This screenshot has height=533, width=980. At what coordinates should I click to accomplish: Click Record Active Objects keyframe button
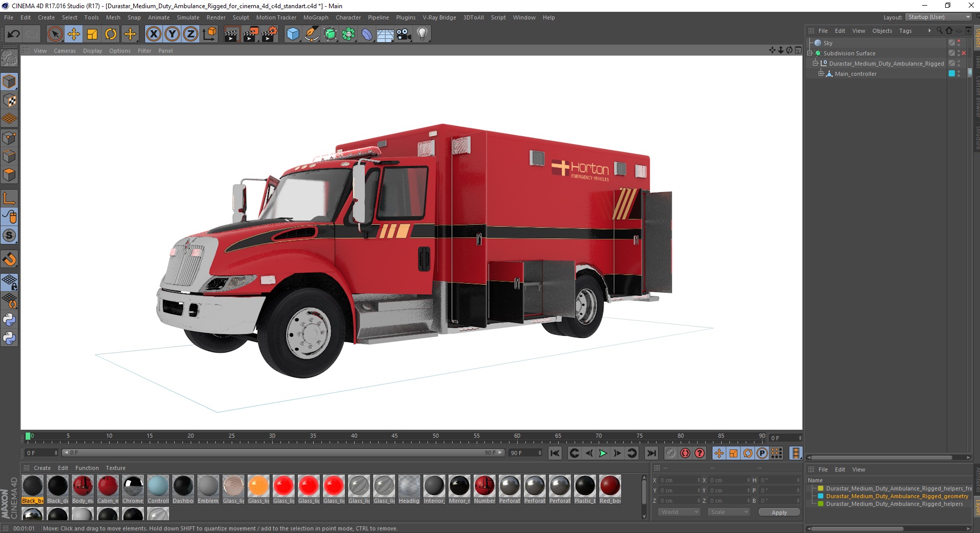(x=671, y=453)
